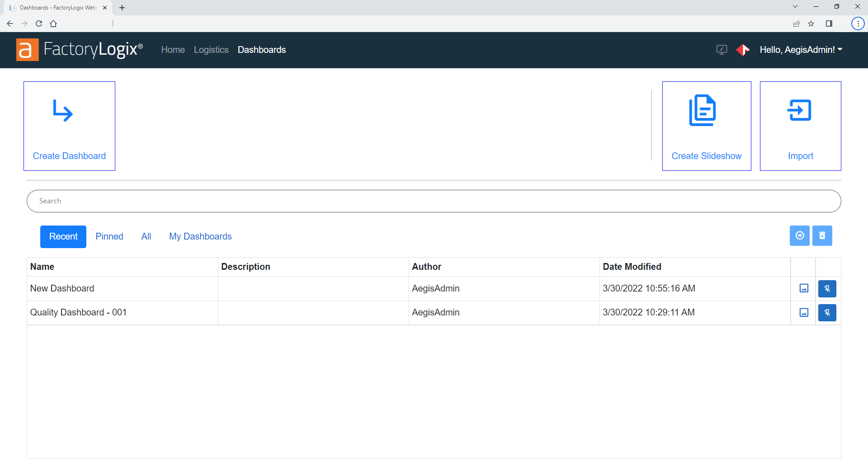Image resolution: width=868 pixels, height=470 pixels.
Task: Open the browser customization menu
Action: pyautogui.click(x=858, y=23)
